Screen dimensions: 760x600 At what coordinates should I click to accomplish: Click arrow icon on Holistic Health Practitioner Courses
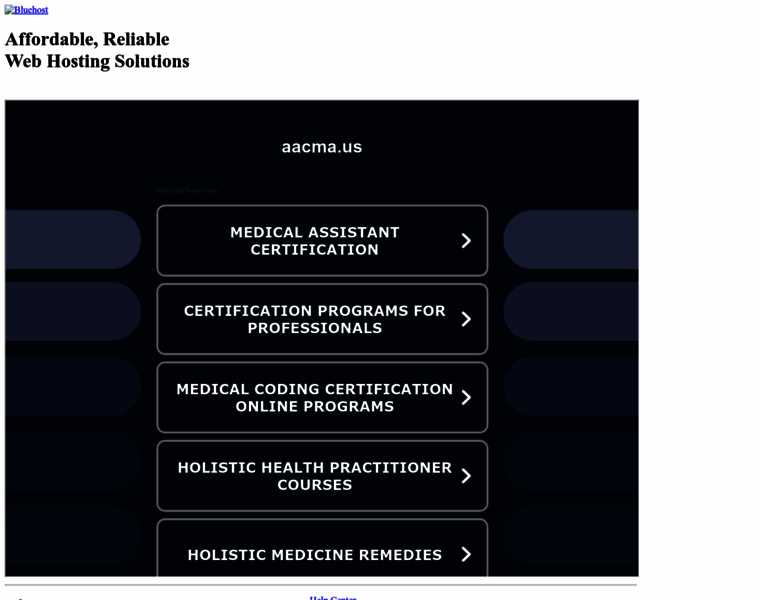[x=466, y=476]
